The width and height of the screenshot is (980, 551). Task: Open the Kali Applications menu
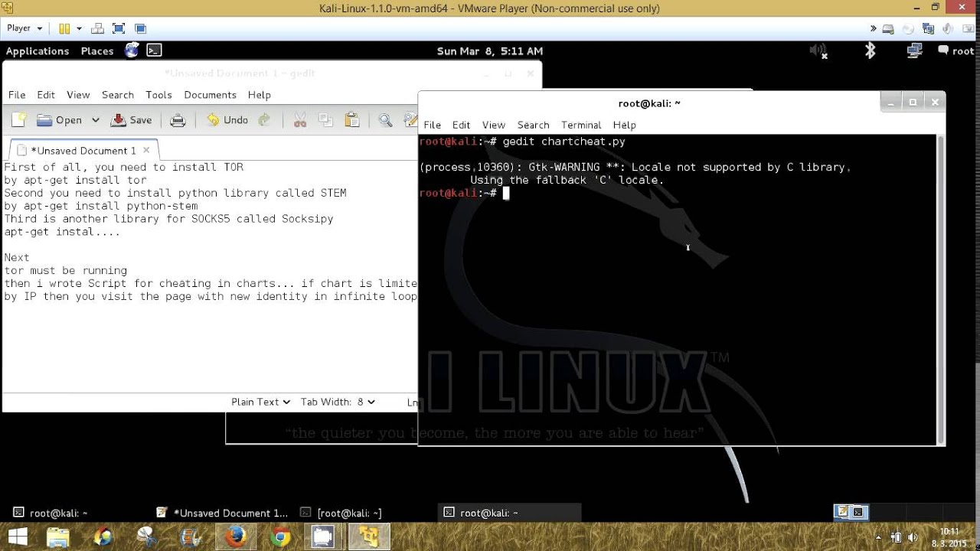(x=38, y=51)
